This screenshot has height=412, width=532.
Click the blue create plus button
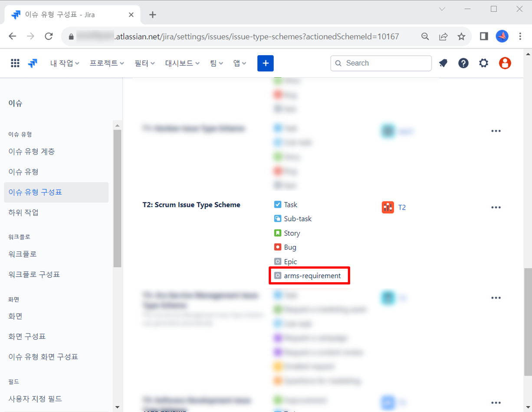[265, 63]
